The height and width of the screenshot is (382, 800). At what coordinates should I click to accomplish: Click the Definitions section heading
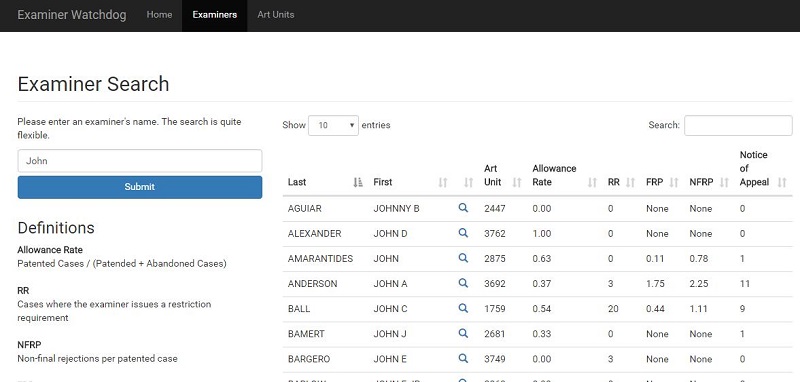(56, 227)
